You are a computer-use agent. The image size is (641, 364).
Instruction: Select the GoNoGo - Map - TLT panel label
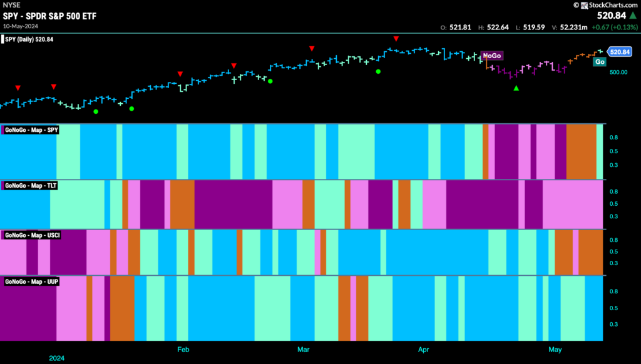click(x=31, y=186)
